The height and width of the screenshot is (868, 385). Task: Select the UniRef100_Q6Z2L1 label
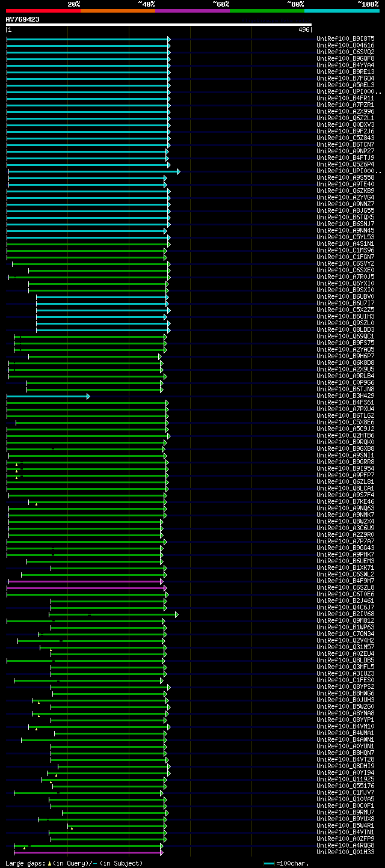click(345, 118)
